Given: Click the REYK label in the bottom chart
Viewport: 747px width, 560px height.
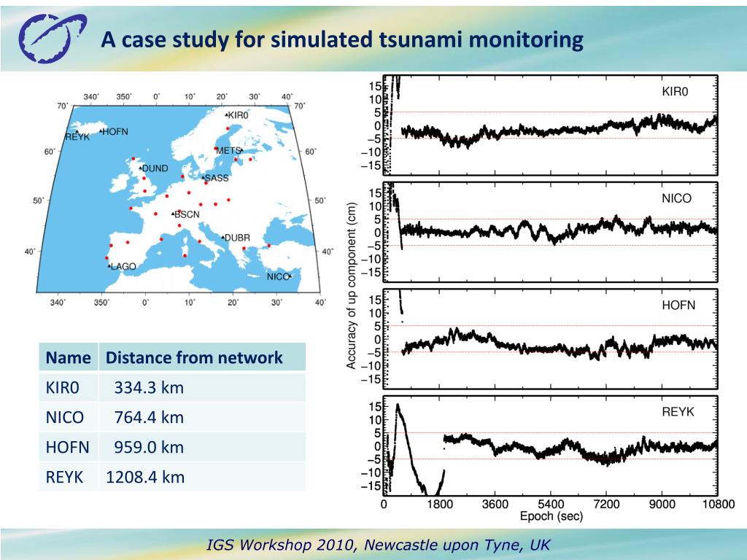Looking at the screenshot, I should pyautogui.click(x=678, y=412).
